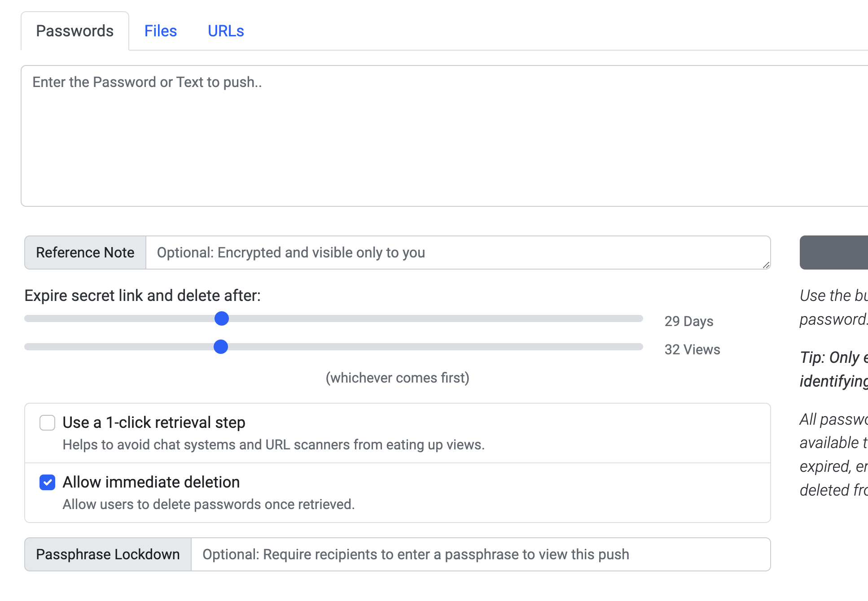Select the Passwords tab

75,30
